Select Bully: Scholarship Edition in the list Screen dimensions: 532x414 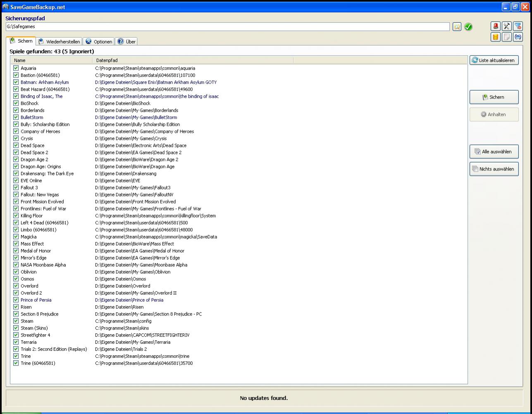[45, 124]
